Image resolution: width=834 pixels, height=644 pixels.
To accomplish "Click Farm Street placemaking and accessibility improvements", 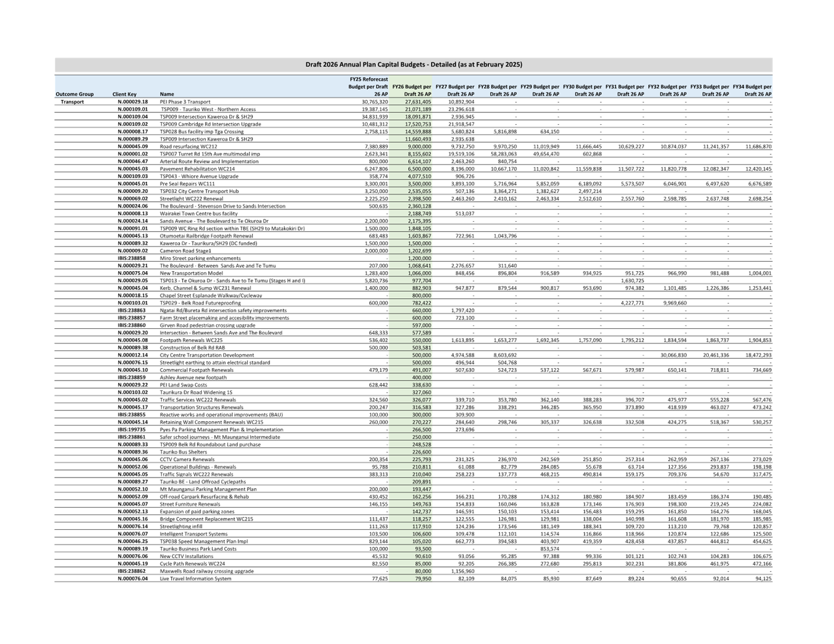I will 225,318.
